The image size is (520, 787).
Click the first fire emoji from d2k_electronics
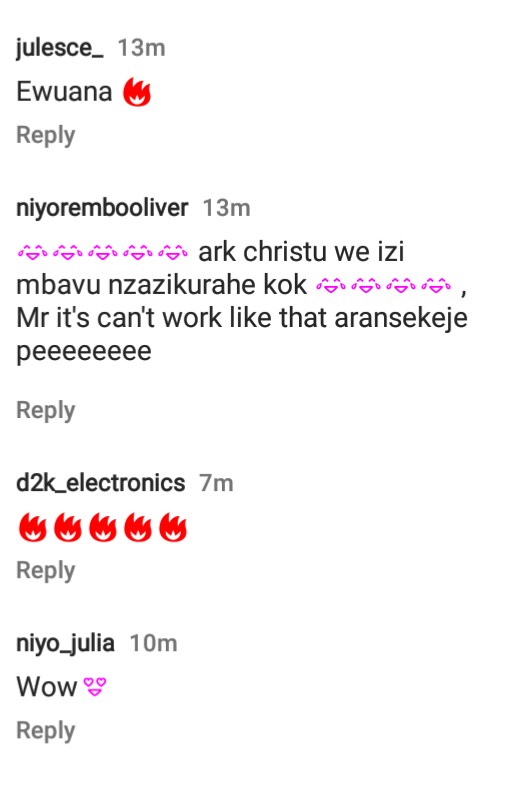pos(32,527)
